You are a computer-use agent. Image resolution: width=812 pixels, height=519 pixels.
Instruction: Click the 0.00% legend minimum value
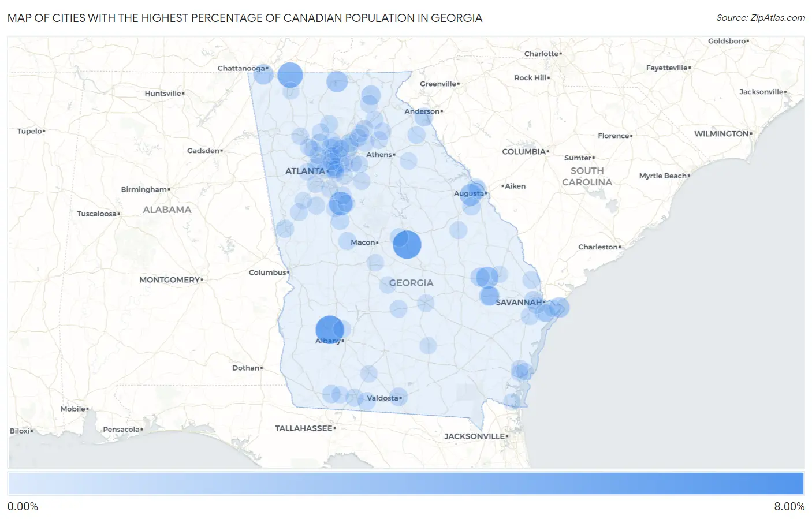click(x=23, y=507)
